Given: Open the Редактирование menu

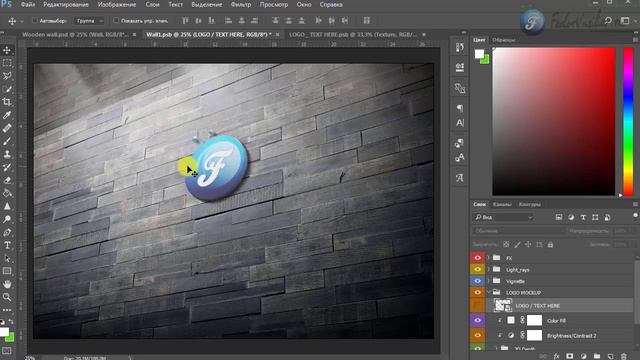Looking at the screenshot, I should [66, 4].
